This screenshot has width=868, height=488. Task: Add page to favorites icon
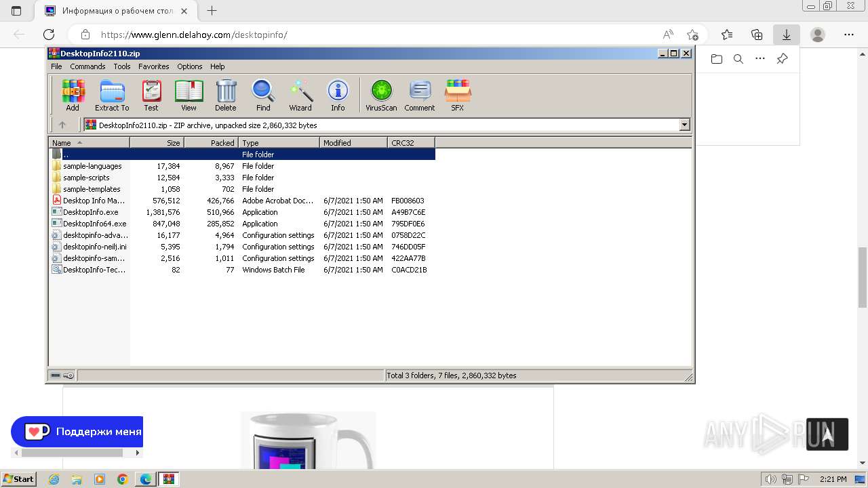click(692, 35)
